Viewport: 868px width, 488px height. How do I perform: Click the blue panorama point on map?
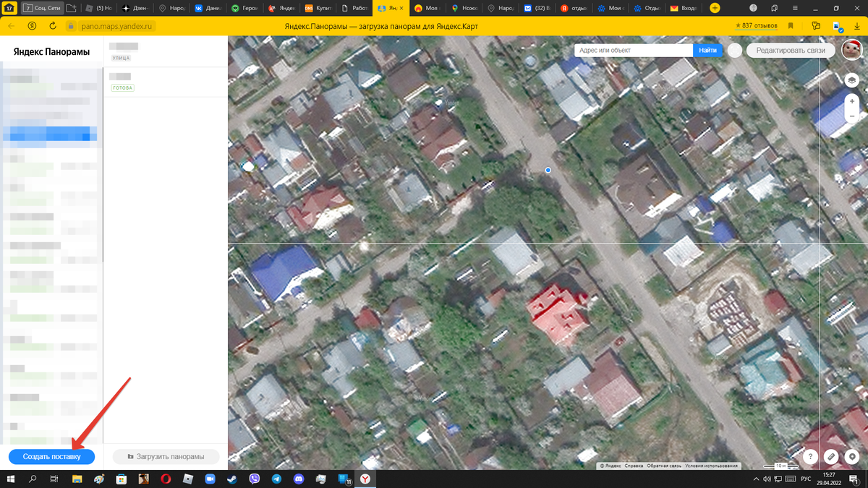(548, 170)
